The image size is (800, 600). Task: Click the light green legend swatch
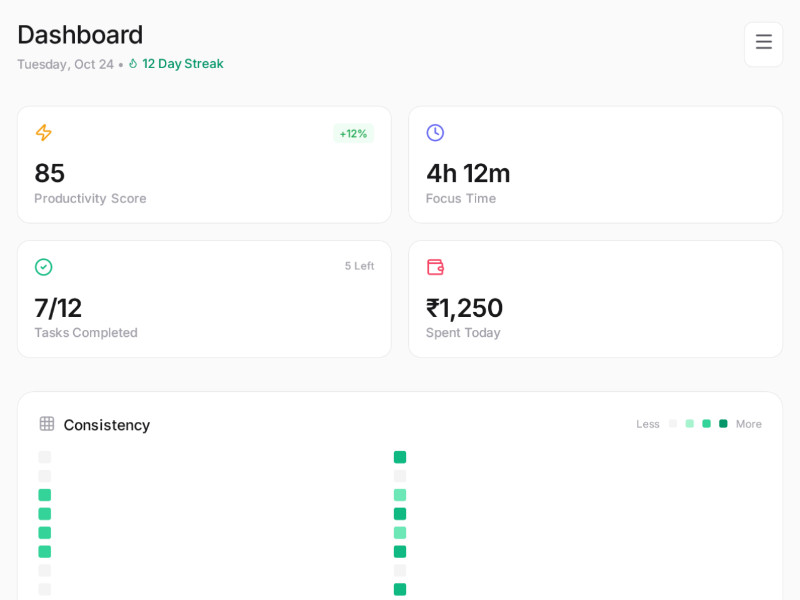click(690, 424)
